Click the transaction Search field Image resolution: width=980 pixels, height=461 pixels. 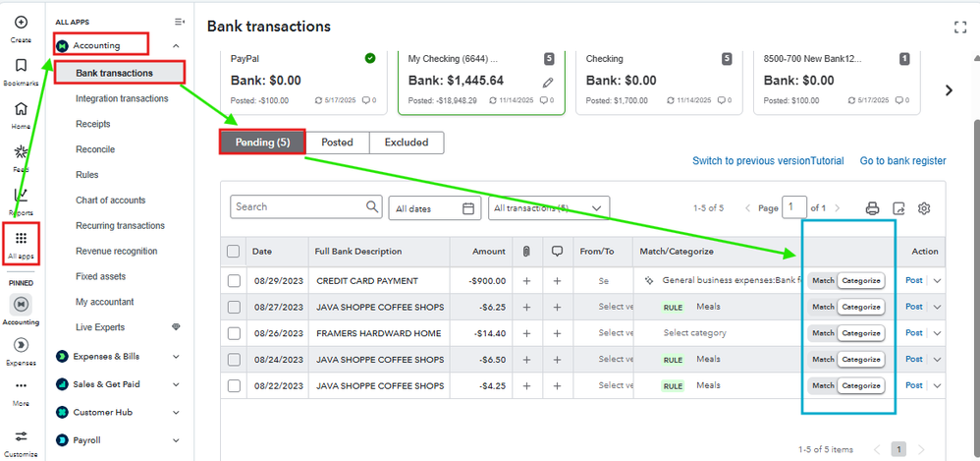point(299,207)
